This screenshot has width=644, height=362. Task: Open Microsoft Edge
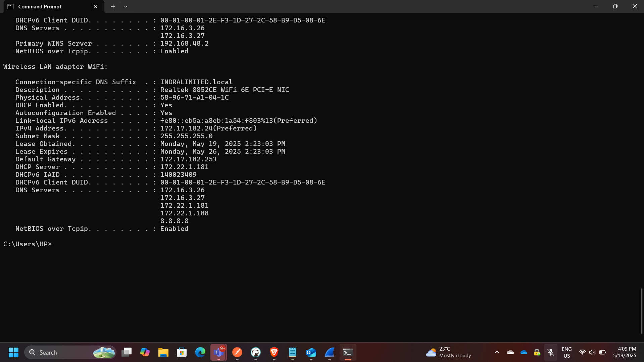click(x=200, y=352)
